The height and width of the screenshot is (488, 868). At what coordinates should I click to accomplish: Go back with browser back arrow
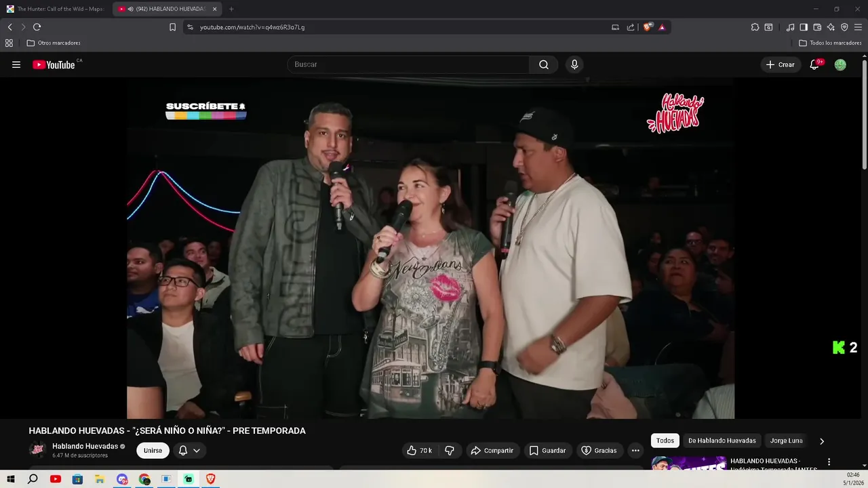point(9,27)
